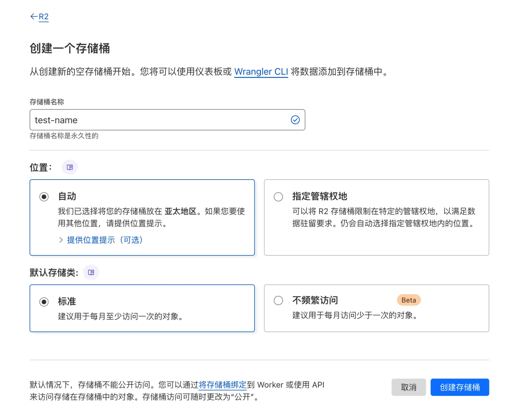Click the Beta badge on 不频繁访问
The height and width of the screenshot is (420, 524).
[x=409, y=300]
